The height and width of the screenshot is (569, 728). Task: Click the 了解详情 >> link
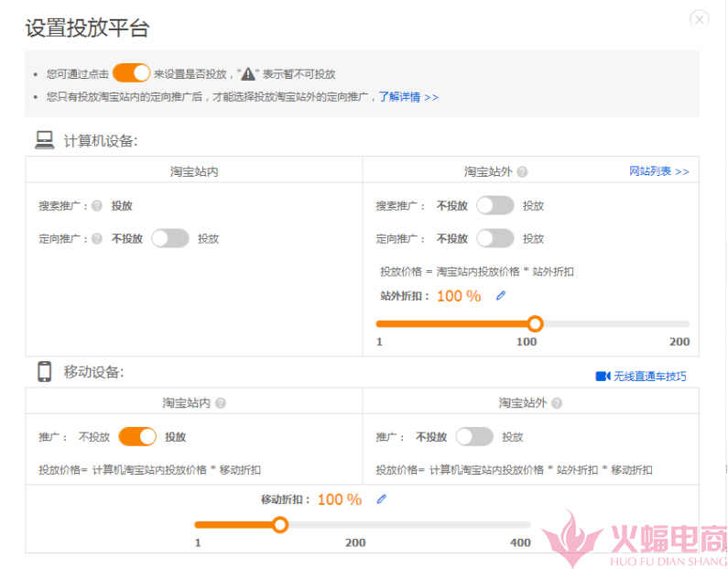click(408, 96)
